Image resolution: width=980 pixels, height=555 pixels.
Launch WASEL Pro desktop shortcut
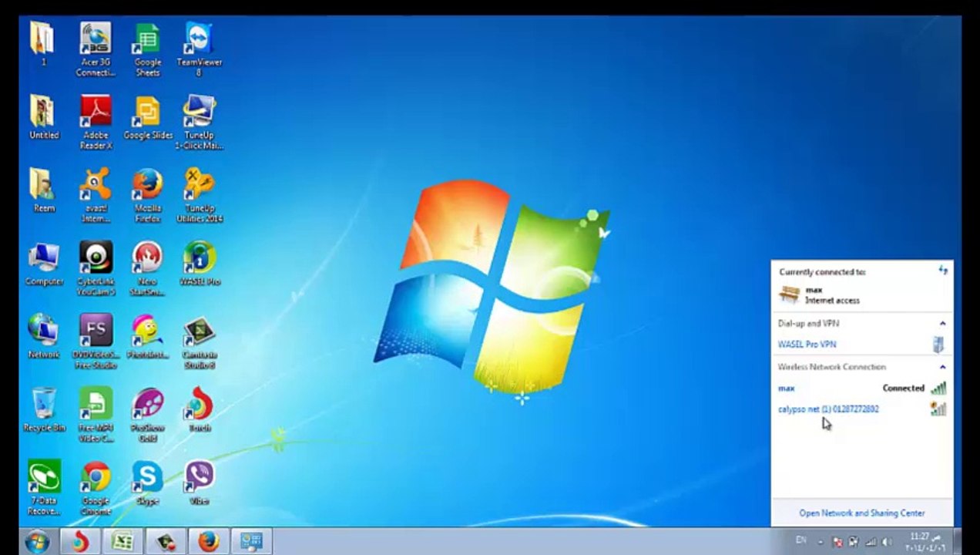pos(200,264)
